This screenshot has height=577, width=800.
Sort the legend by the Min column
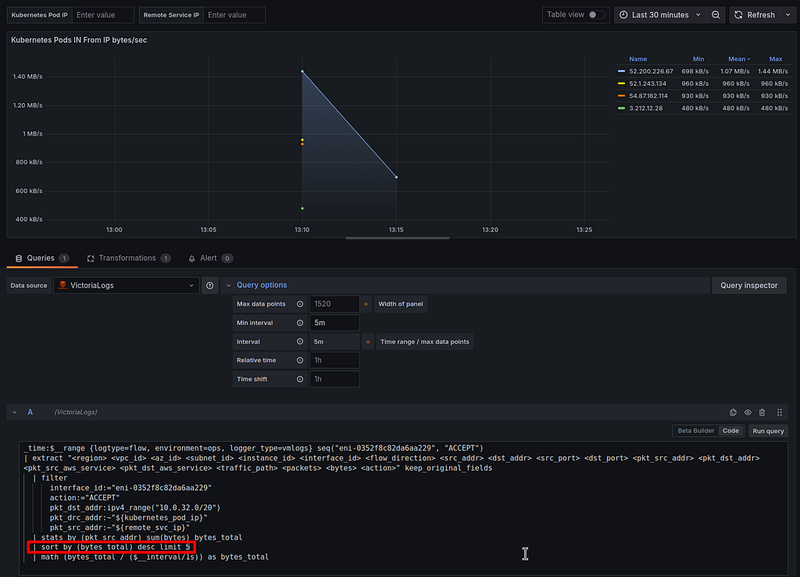pos(698,59)
